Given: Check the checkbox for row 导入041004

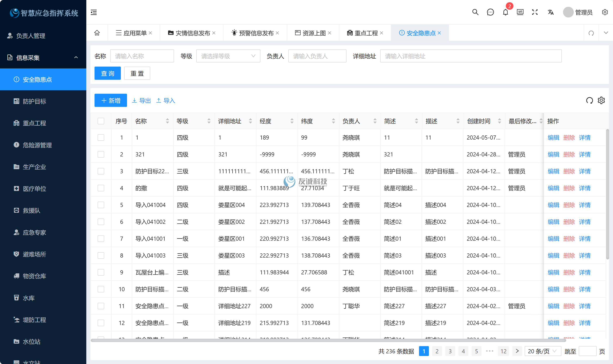Looking at the screenshot, I should pyautogui.click(x=101, y=205).
